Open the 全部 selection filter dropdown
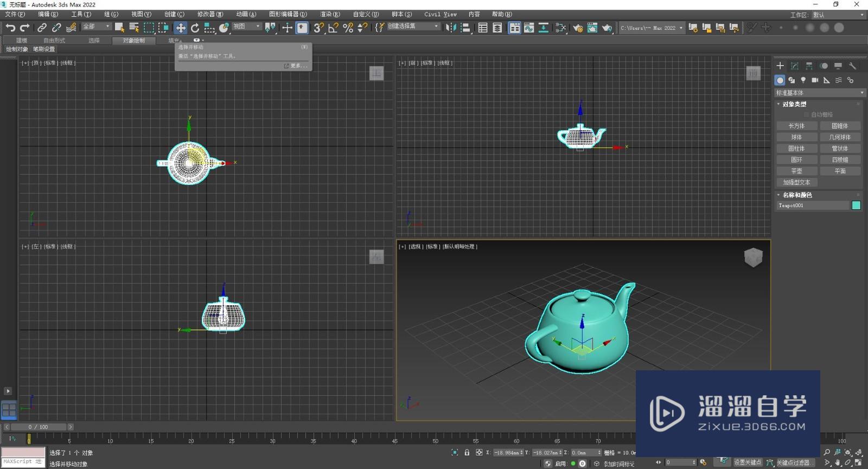 point(97,27)
